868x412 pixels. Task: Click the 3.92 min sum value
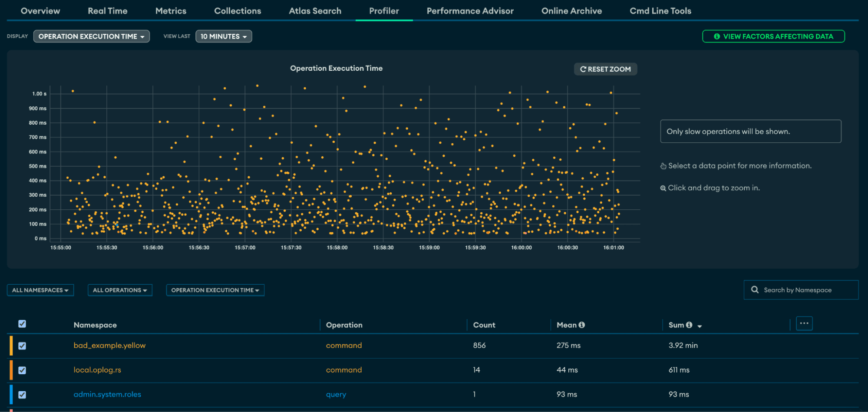pos(683,346)
